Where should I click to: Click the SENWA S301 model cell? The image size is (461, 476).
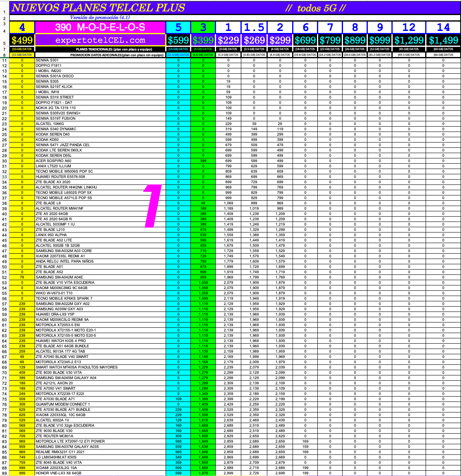pos(100,60)
